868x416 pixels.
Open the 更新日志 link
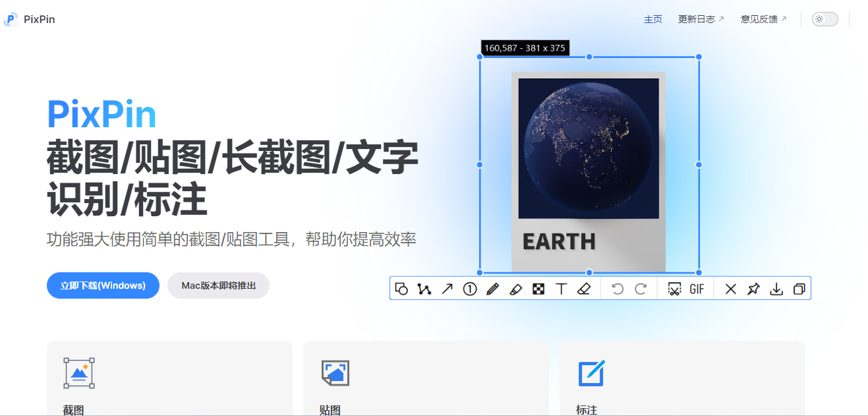click(701, 19)
